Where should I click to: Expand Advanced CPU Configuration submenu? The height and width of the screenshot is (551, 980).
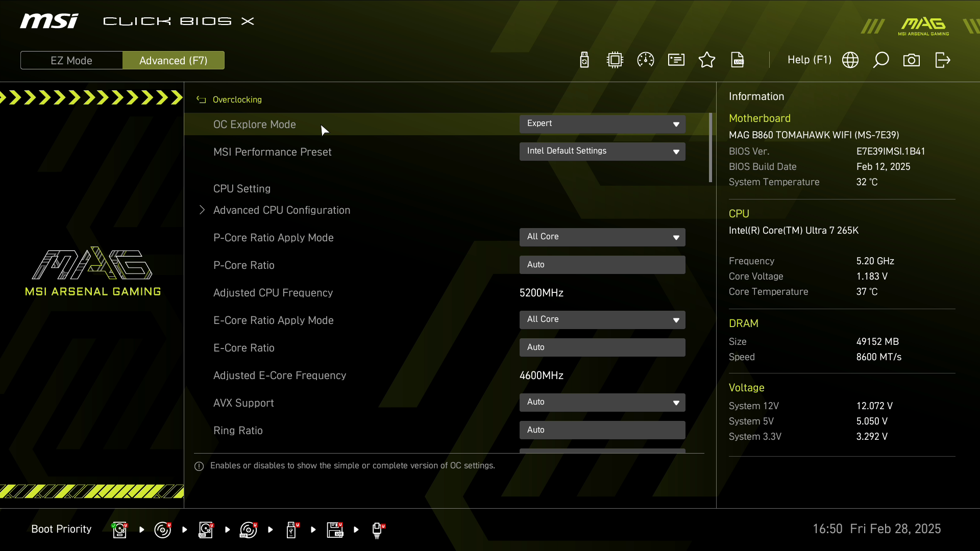click(x=281, y=210)
